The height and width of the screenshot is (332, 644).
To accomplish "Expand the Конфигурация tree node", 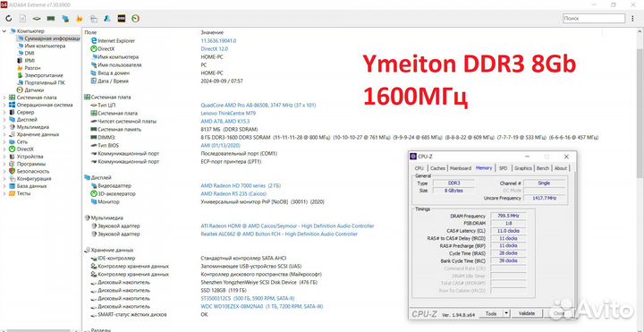I will [4, 179].
